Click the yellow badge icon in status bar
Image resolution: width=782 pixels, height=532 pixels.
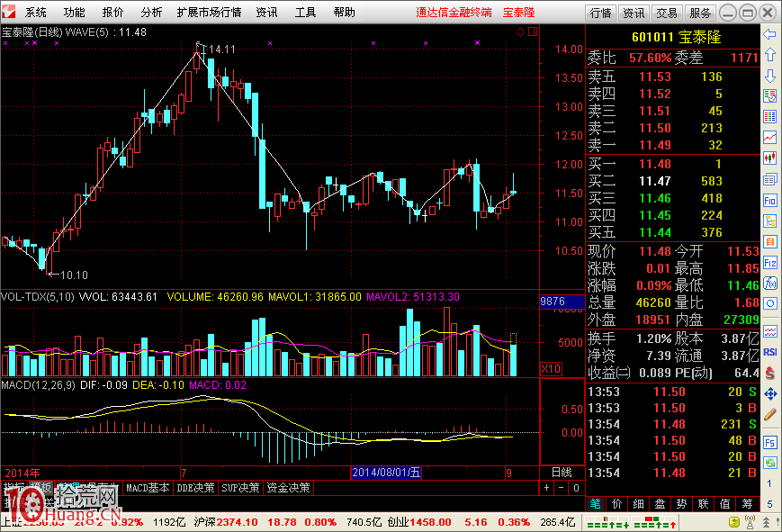tap(734, 522)
